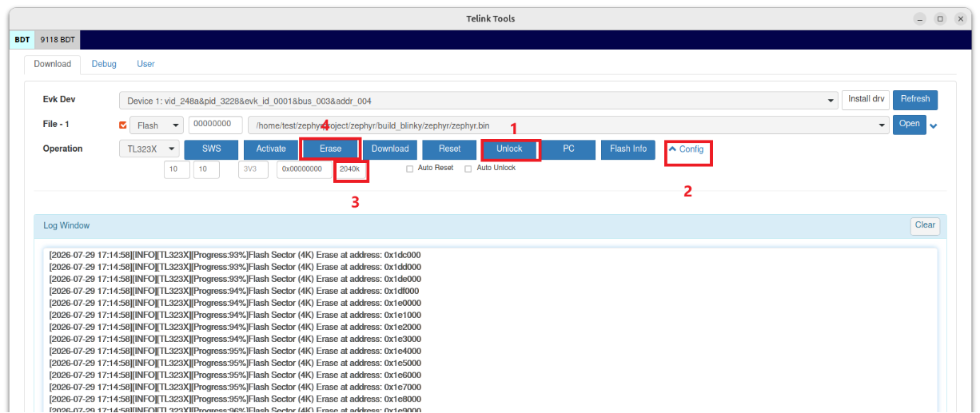The width and height of the screenshot is (980, 413).
Task: Select log line with address 0x1e3000
Action: [x=235, y=339]
